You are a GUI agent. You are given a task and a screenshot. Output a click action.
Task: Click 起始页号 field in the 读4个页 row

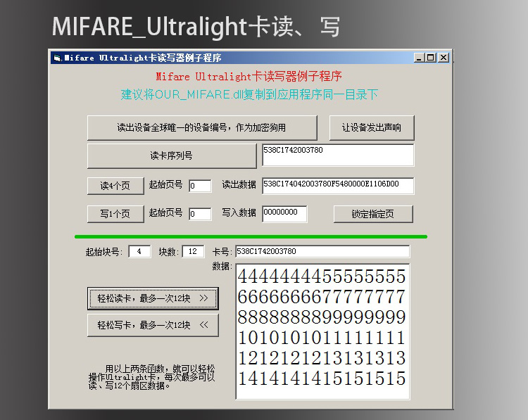click(200, 186)
